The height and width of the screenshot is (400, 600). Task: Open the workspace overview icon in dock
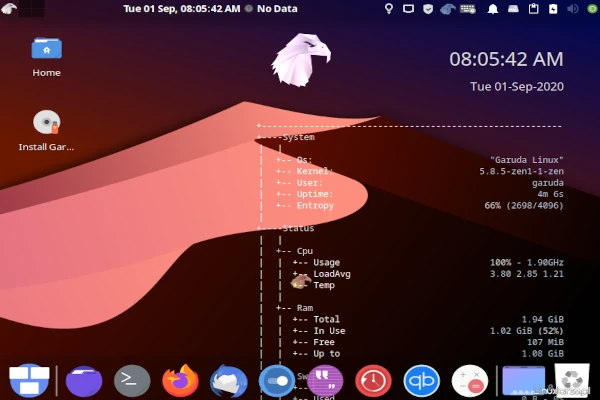[x=29, y=380]
